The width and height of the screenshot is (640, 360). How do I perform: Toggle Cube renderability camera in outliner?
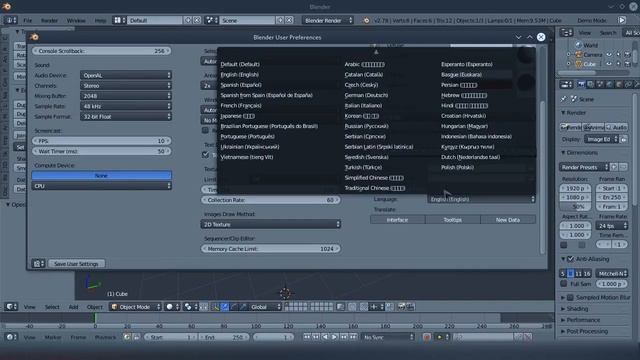[627, 64]
